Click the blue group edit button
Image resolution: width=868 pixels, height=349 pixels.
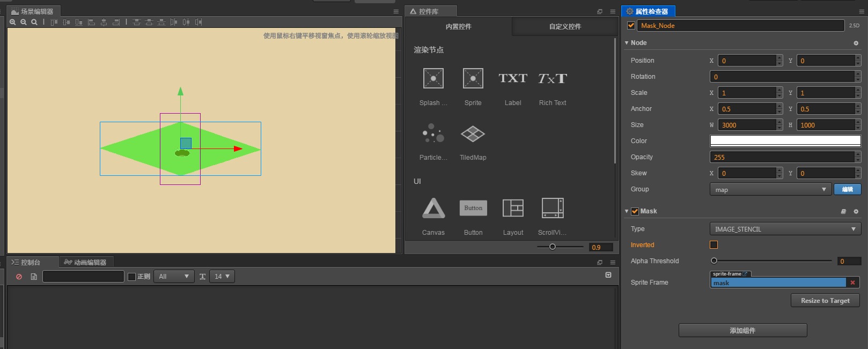tap(848, 189)
